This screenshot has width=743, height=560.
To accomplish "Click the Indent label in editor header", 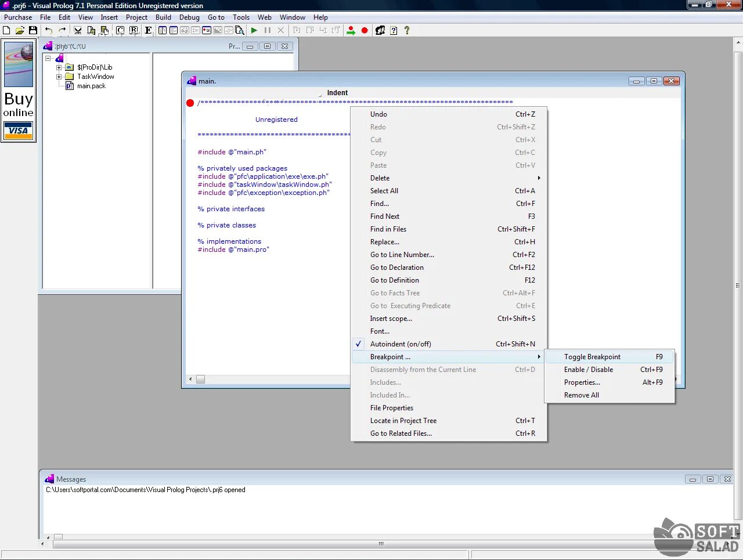I will click(337, 93).
